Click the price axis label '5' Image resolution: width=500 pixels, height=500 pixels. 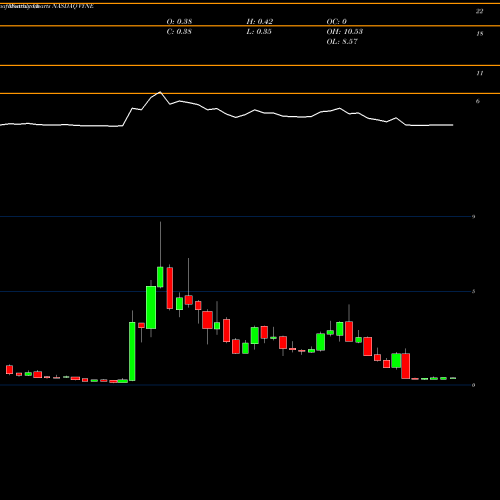(473, 291)
